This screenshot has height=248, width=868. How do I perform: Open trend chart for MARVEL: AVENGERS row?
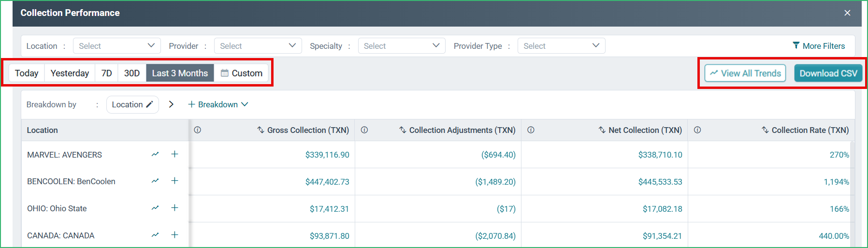click(155, 154)
